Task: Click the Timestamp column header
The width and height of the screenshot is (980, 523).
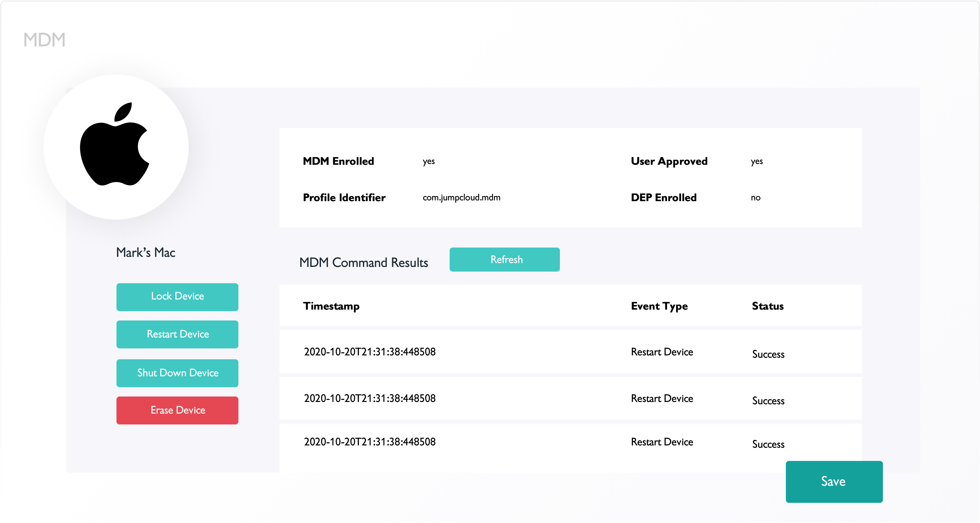Action: tap(331, 306)
